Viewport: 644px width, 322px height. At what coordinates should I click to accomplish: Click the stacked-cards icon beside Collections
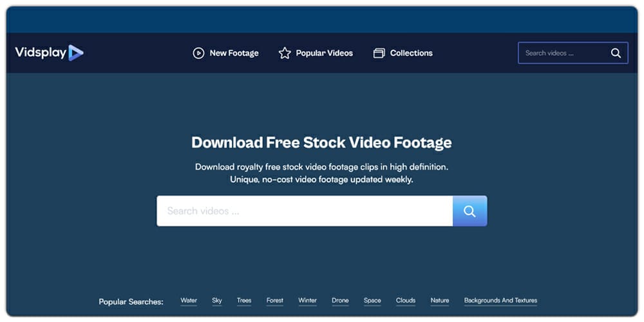[x=379, y=53]
